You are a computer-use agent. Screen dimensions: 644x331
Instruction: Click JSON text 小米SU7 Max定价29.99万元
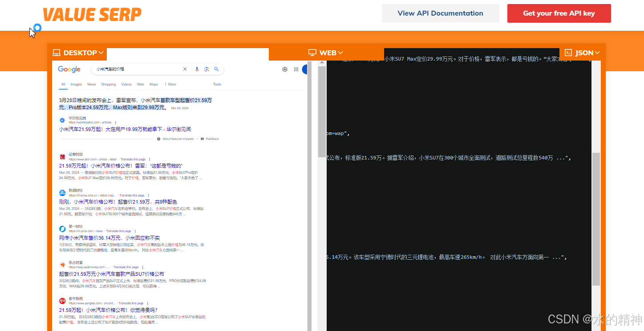(422, 59)
